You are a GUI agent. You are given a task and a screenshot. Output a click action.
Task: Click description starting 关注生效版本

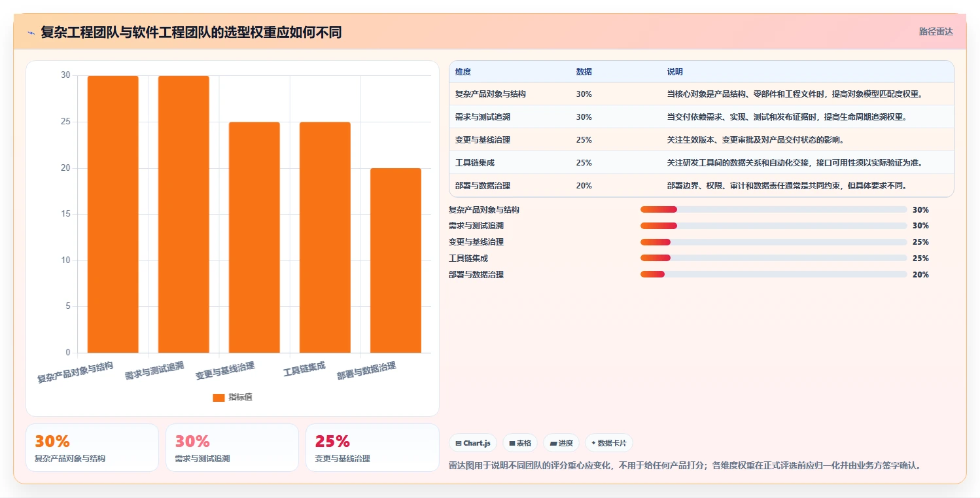pyautogui.click(x=756, y=140)
